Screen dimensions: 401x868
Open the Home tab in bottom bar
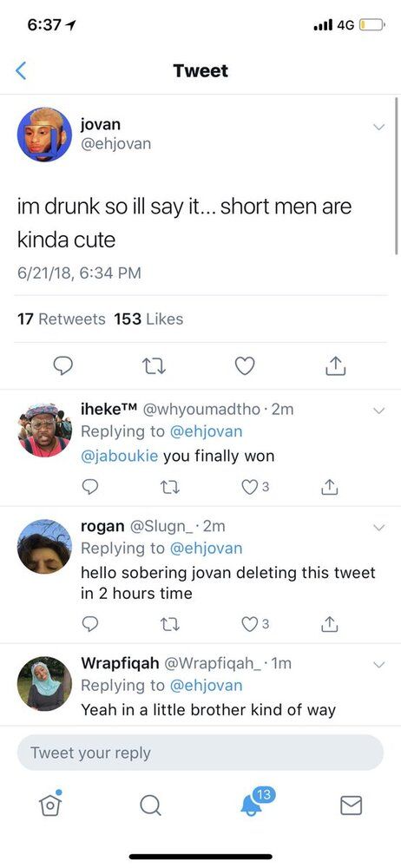pos(49,803)
